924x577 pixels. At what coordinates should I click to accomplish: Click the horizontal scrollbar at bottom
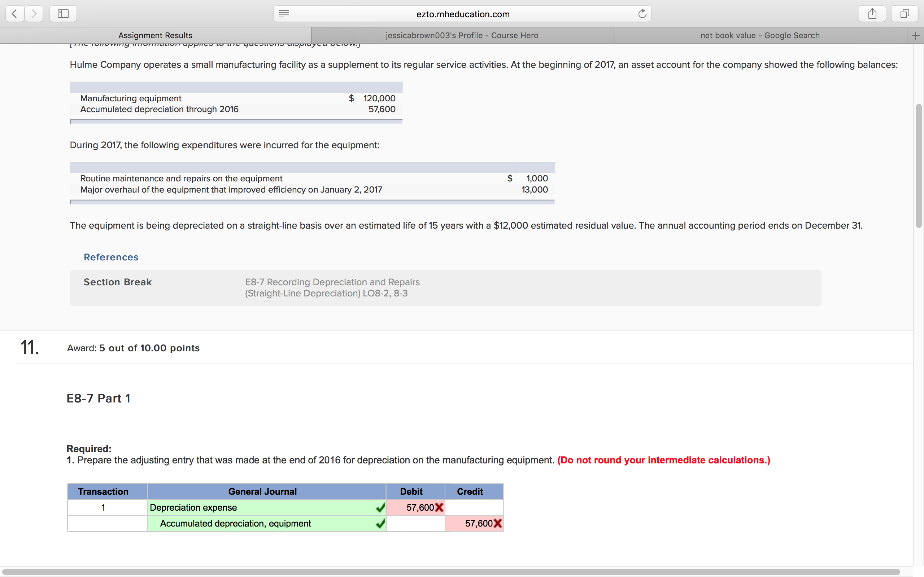[450, 572]
